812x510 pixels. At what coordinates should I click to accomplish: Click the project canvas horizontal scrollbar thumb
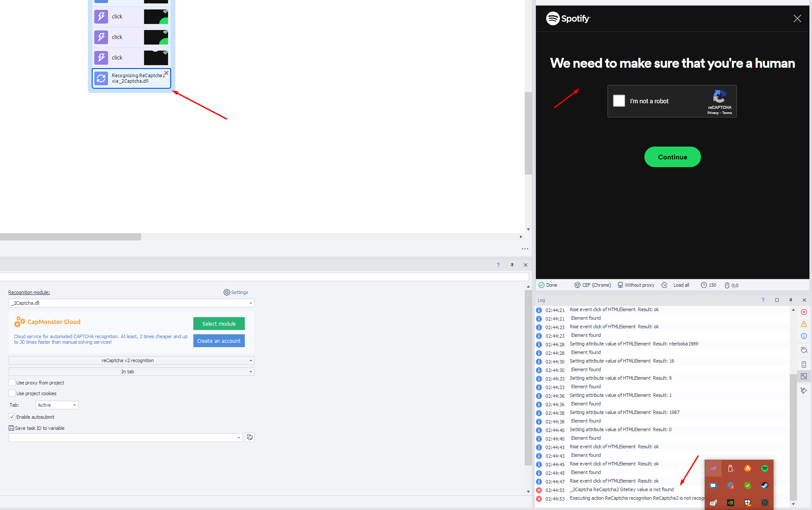[70, 237]
